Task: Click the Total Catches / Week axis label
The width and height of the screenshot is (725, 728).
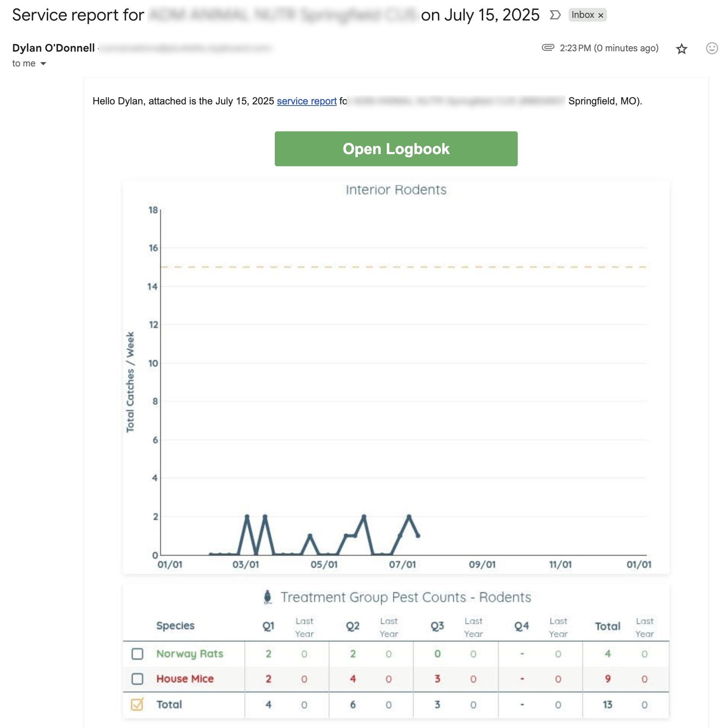Action: (130, 382)
